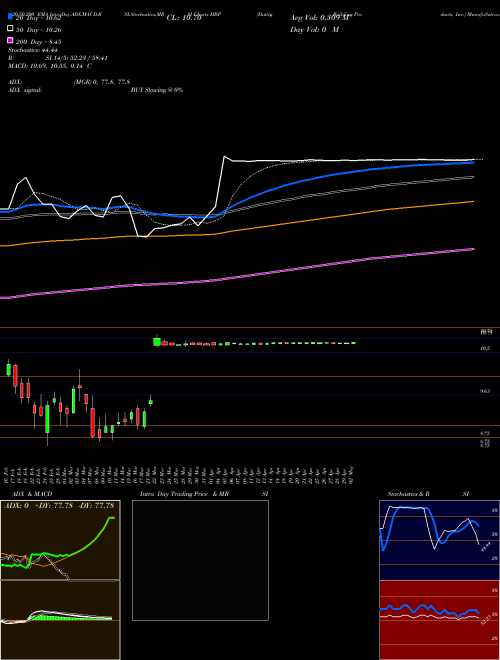
Task: Click the 9.63 price axis label
Action: pos(485,391)
